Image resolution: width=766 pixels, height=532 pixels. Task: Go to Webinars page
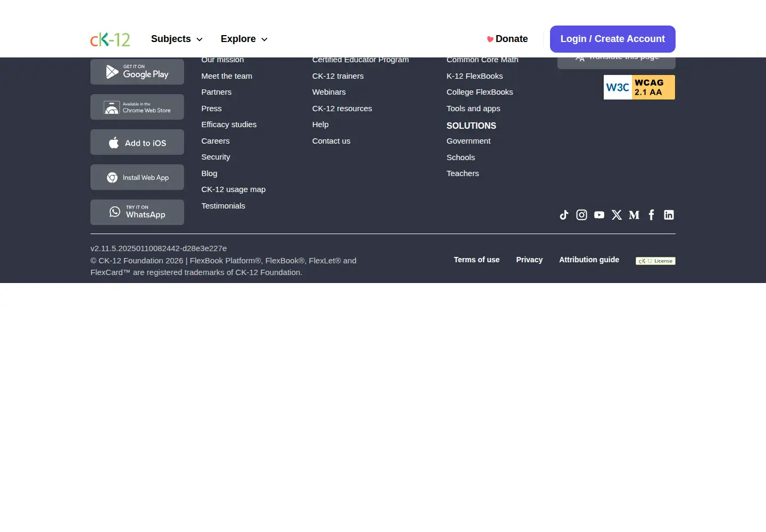point(329,92)
